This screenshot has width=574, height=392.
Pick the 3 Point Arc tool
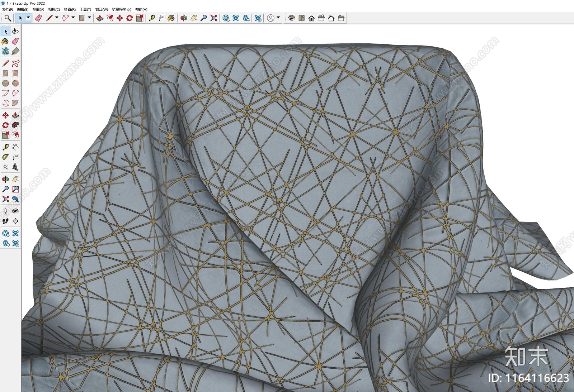5,103
